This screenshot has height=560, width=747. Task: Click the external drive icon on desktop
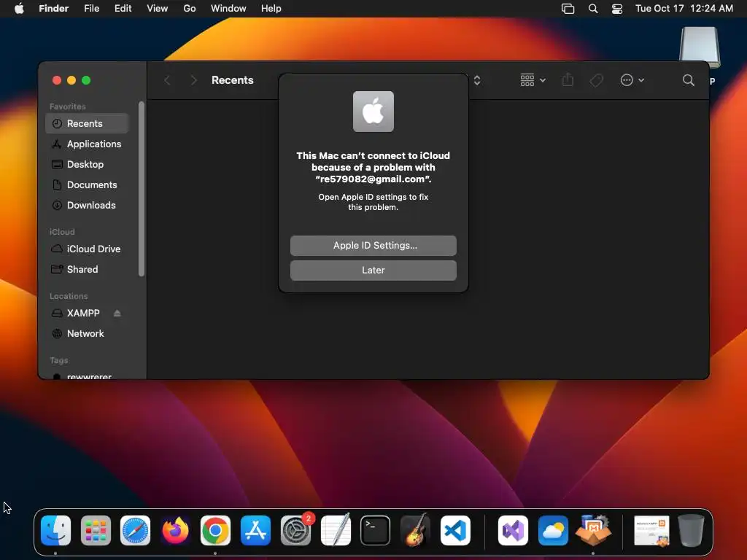(700, 47)
